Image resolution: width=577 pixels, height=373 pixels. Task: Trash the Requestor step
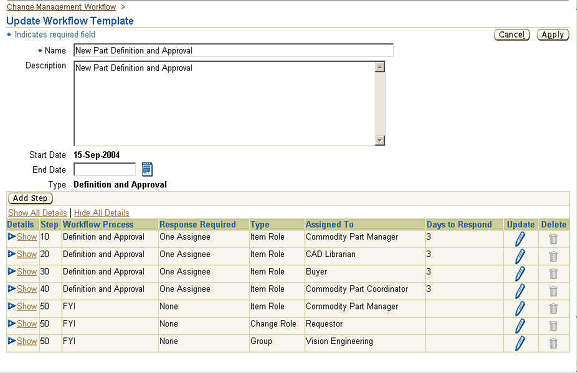coord(553,326)
